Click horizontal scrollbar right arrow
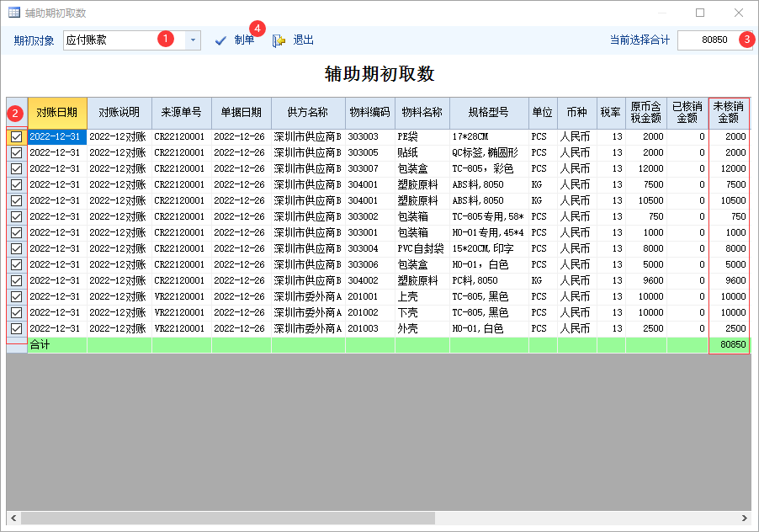 click(744, 518)
